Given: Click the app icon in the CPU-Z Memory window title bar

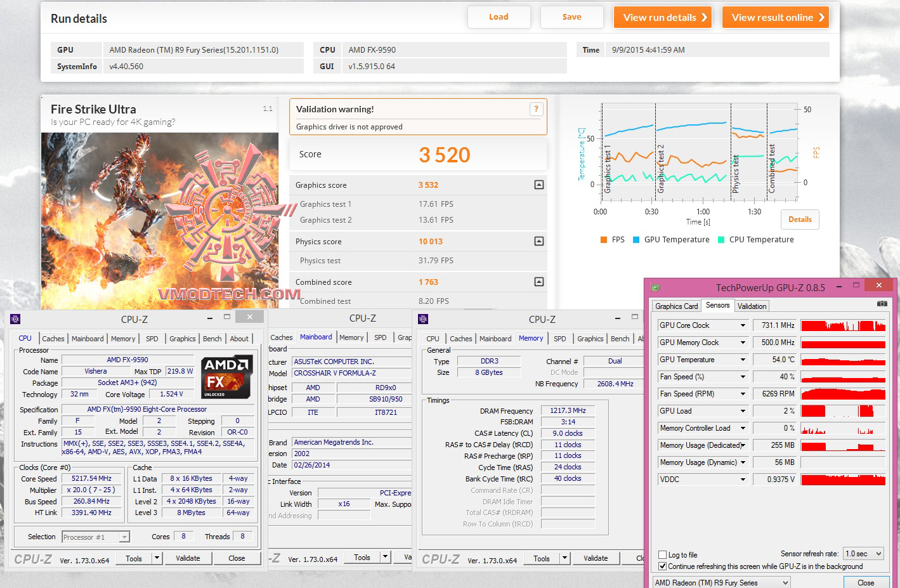Looking at the screenshot, I should click(x=424, y=319).
